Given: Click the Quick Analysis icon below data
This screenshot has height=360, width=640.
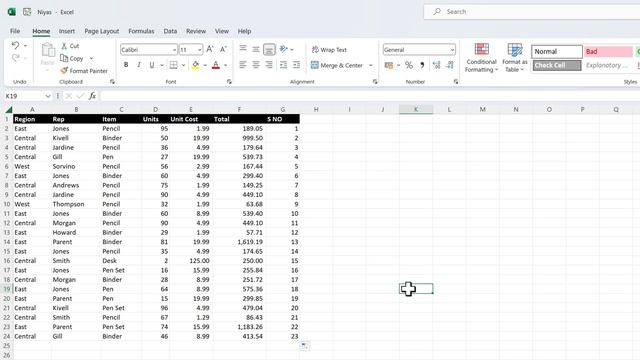Looking at the screenshot, I should point(304,346).
